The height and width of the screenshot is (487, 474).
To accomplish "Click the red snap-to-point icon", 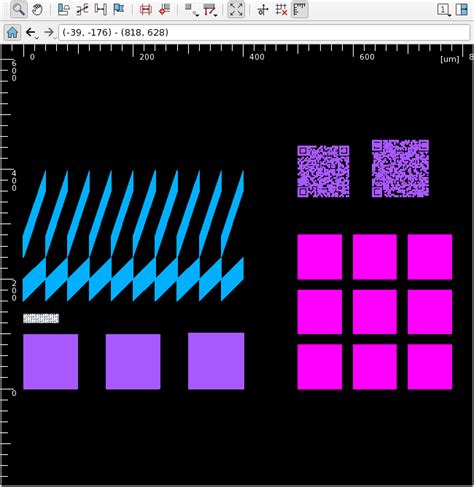I will 164,10.
